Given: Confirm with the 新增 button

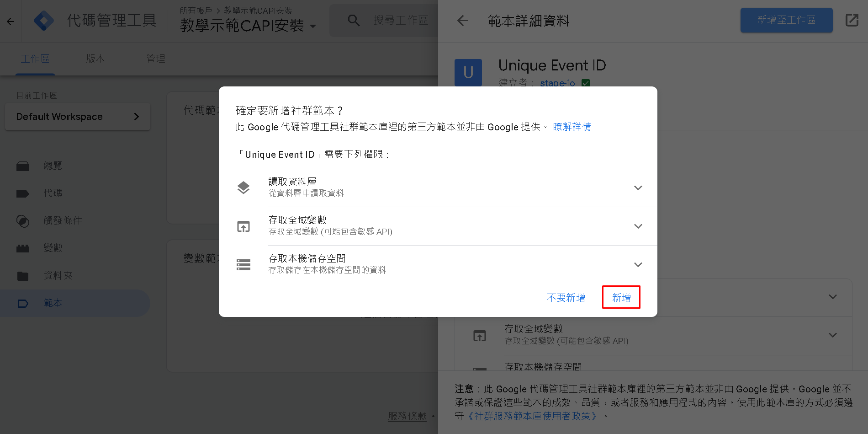Looking at the screenshot, I should (x=621, y=297).
